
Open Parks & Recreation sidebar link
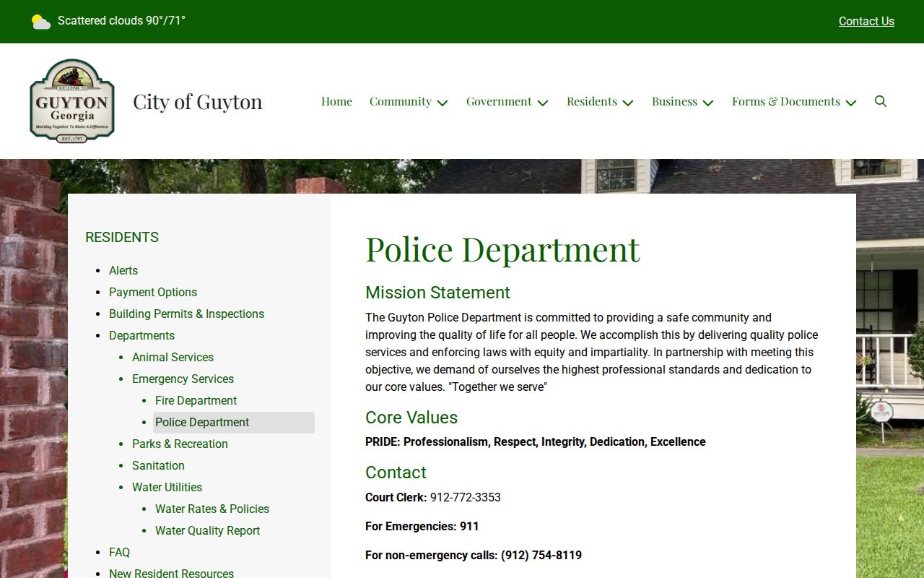[180, 444]
